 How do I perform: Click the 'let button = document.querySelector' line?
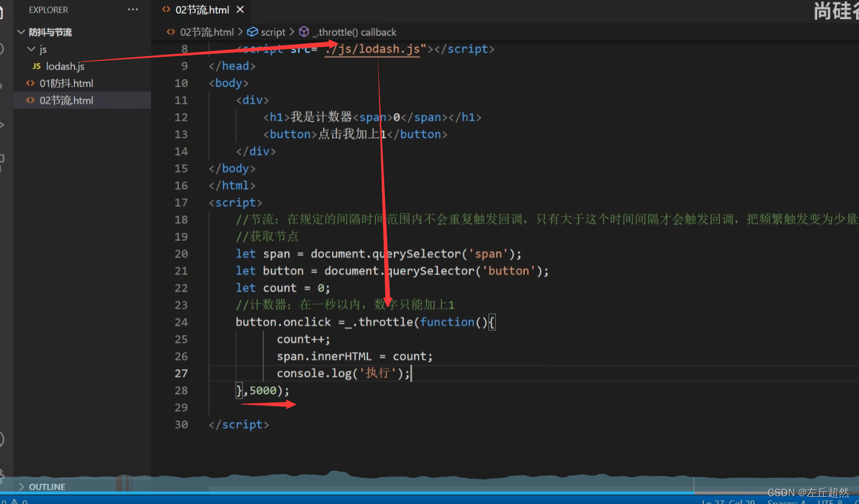392,271
